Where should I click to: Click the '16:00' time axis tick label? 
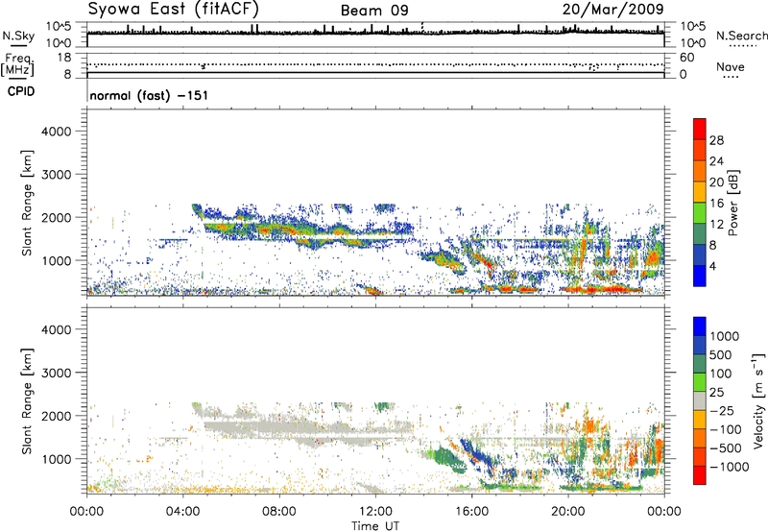click(471, 512)
